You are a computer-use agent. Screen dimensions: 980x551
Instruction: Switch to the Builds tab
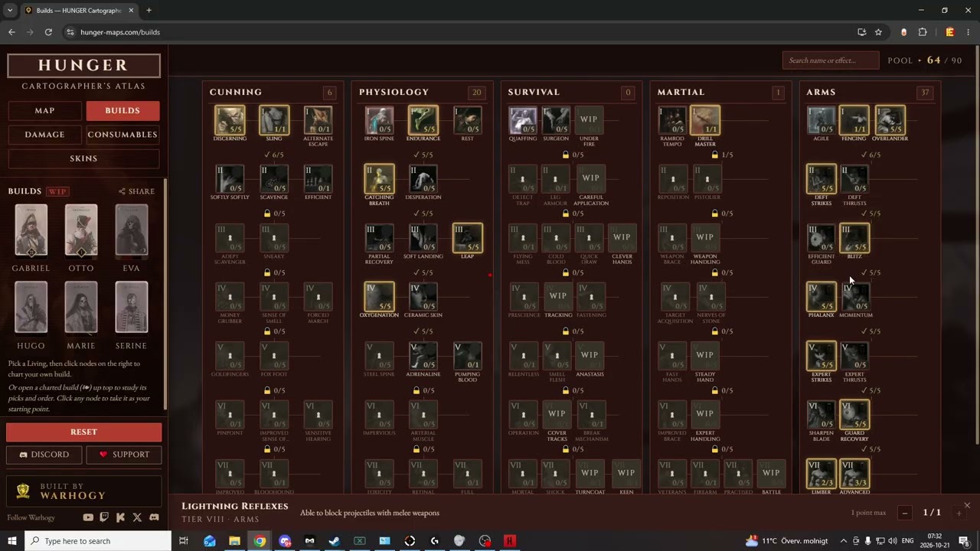coord(122,111)
